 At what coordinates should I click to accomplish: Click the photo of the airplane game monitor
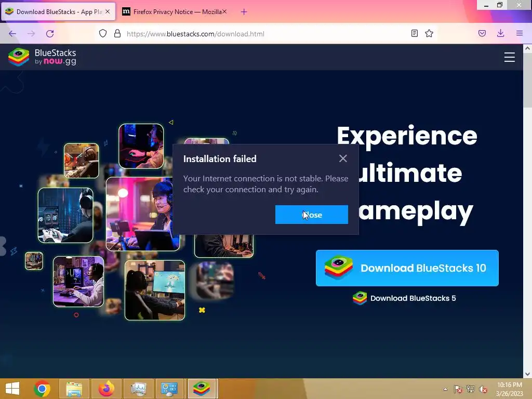155,290
